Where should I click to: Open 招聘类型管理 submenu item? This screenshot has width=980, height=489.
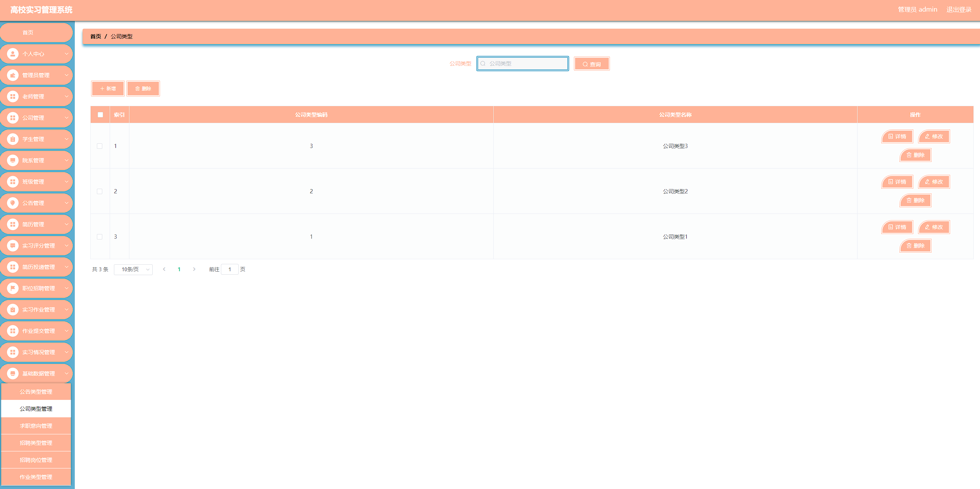click(36, 443)
